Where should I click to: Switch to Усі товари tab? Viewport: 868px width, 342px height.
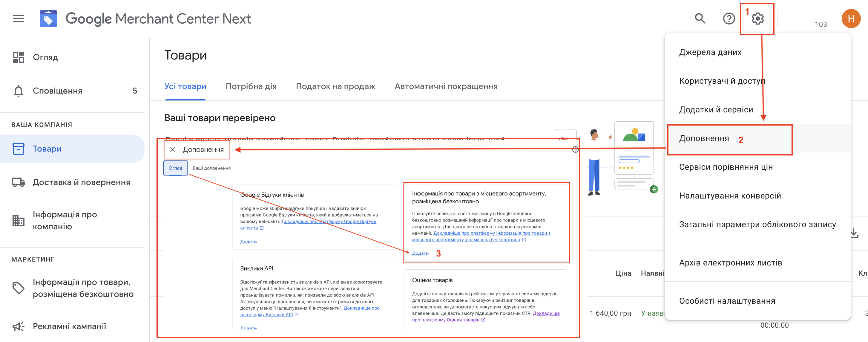(x=185, y=86)
